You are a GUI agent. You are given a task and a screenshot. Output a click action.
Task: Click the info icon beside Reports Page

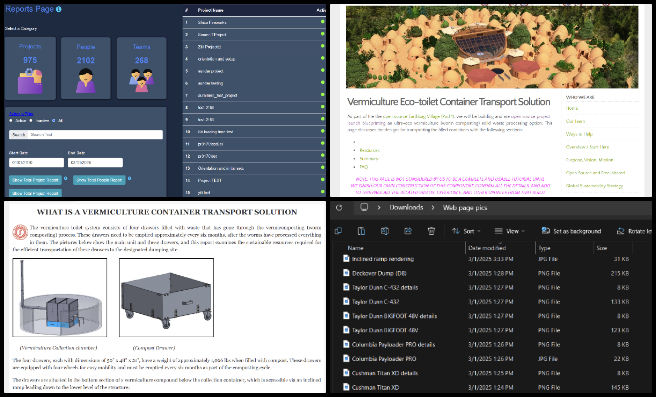point(59,9)
